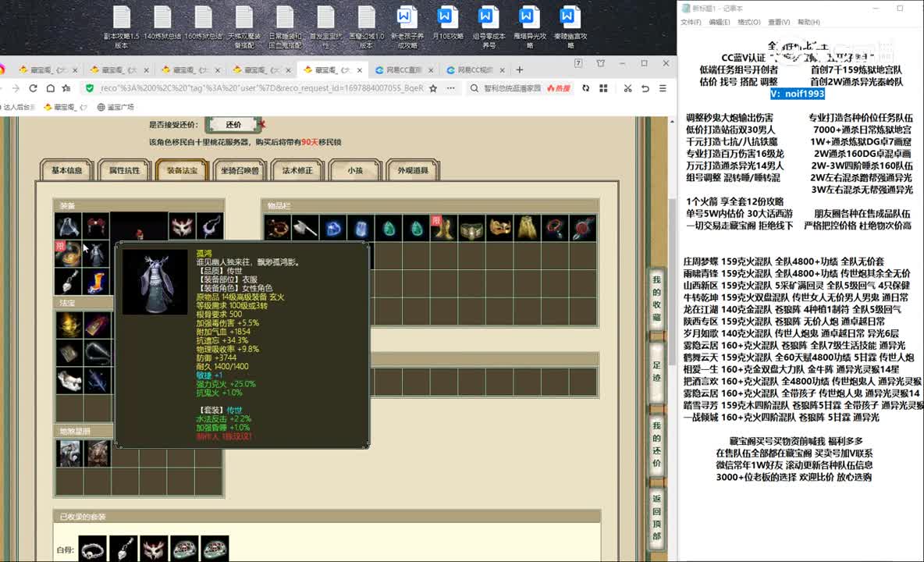This screenshot has height=562, width=924.
Task: Open the 月10E攻略 desktop document
Action: coord(447,23)
